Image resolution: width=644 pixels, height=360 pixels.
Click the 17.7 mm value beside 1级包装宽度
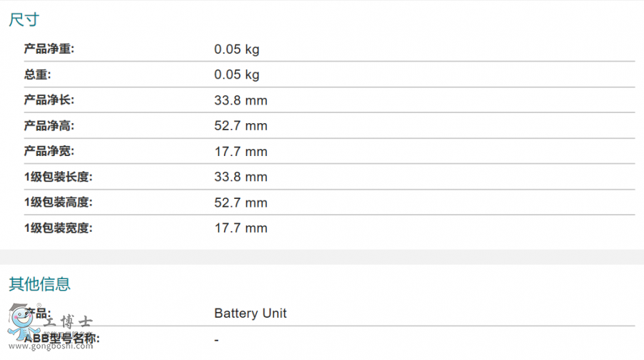click(240, 228)
